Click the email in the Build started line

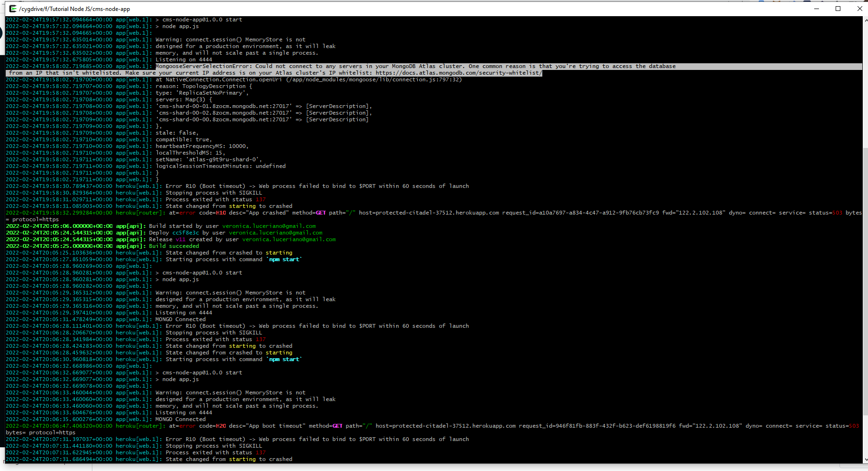coord(269,226)
